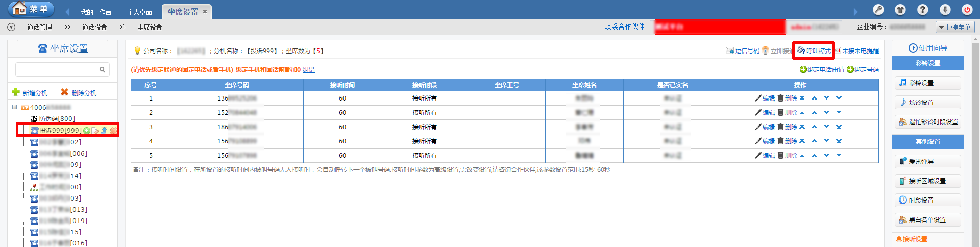Click the power logout icon
Image resolution: width=980 pixels, height=247 pixels.
[x=967, y=10]
